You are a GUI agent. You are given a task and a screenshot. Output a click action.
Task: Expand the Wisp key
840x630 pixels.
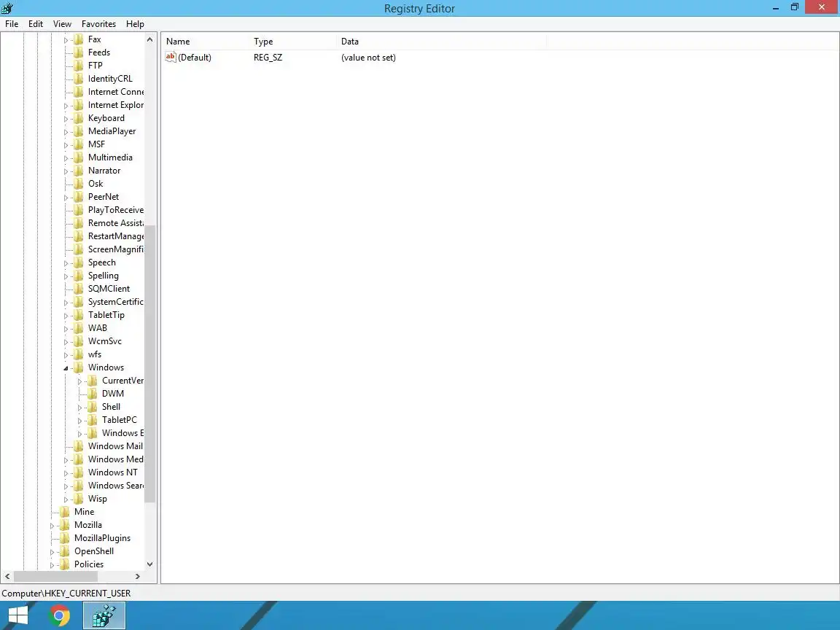click(66, 499)
